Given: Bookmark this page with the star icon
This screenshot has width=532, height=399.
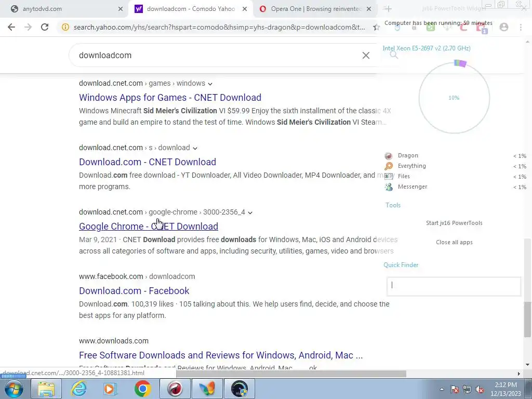Looking at the screenshot, I should click(x=376, y=27).
